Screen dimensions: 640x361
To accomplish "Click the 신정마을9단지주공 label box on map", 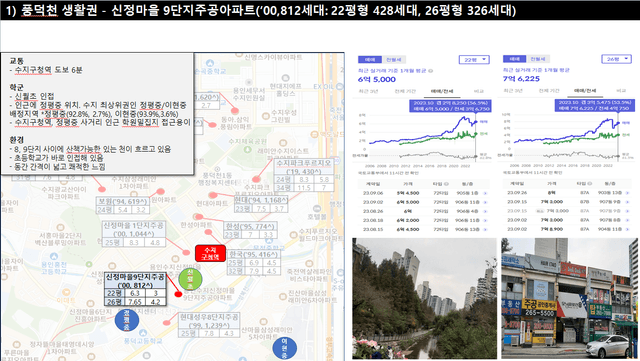I will (x=135, y=289).
